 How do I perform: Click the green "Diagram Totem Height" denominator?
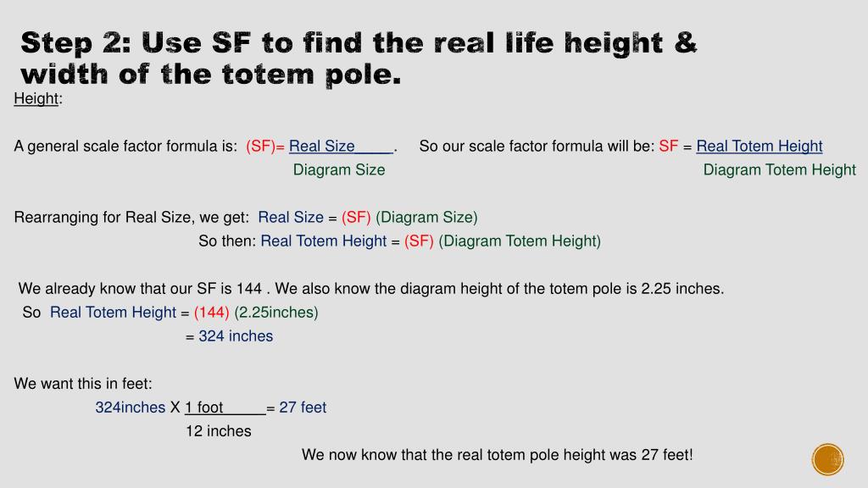click(x=780, y=169)
